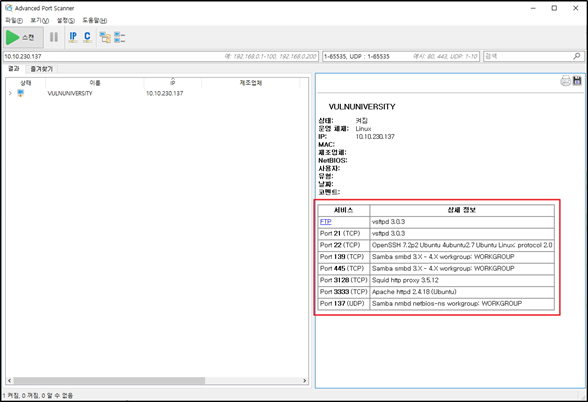This screenshot has height=402, width=588.
Task: Click the Port 21 (TCP) cell
Action: pos(344,233)
